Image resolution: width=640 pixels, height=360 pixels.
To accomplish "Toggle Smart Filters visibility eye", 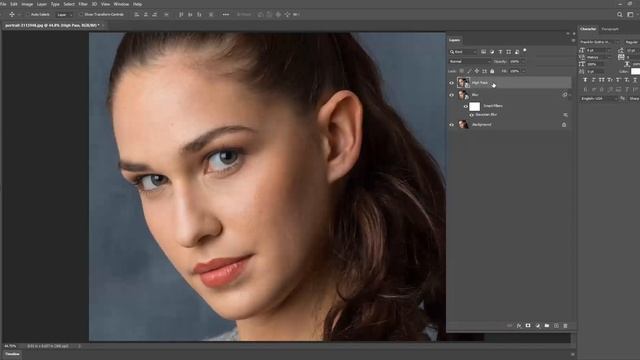I will [x=465, y=107].
